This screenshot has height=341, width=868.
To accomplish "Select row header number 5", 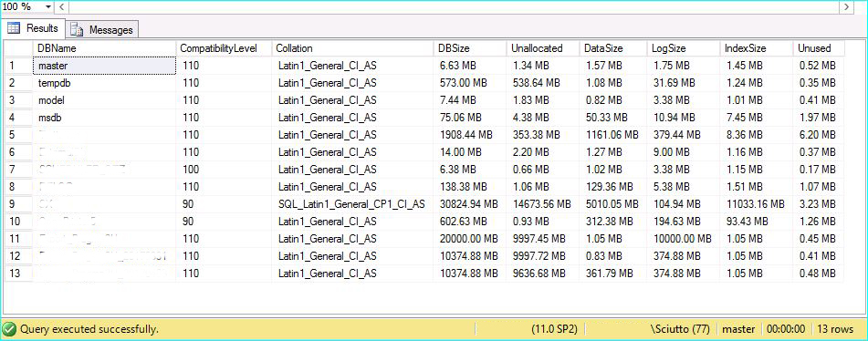I will click(x=18, y=135).
